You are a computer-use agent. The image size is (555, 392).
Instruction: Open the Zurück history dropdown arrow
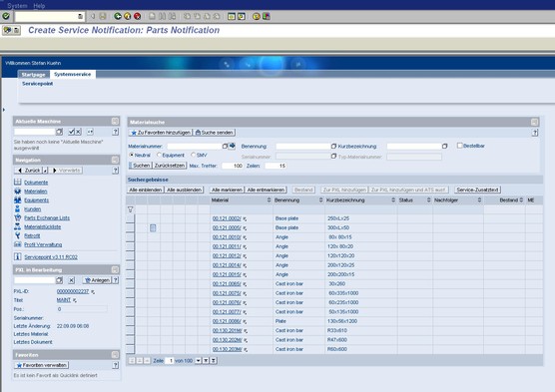coord(45,171)
